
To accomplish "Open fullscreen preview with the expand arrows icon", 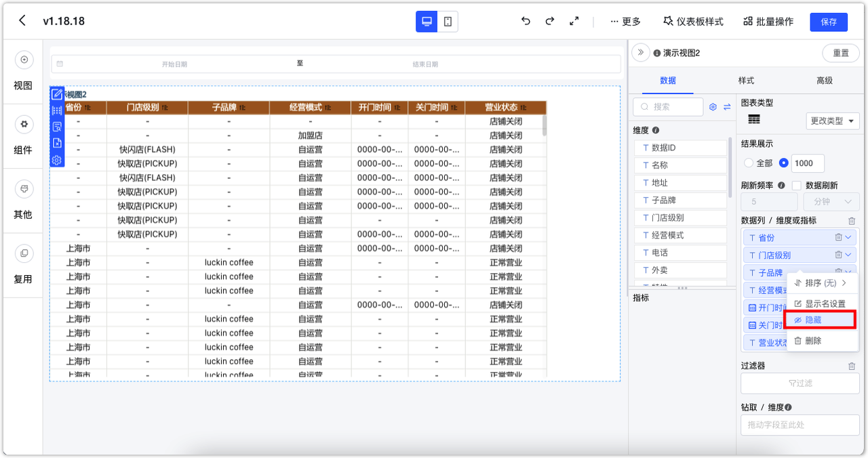I will [574, 21].
